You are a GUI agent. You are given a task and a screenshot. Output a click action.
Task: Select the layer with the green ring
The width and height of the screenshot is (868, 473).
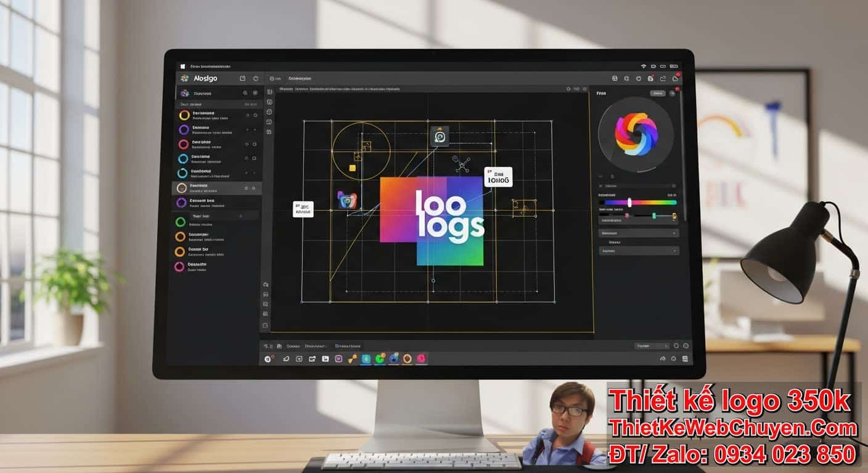(216, 222)
